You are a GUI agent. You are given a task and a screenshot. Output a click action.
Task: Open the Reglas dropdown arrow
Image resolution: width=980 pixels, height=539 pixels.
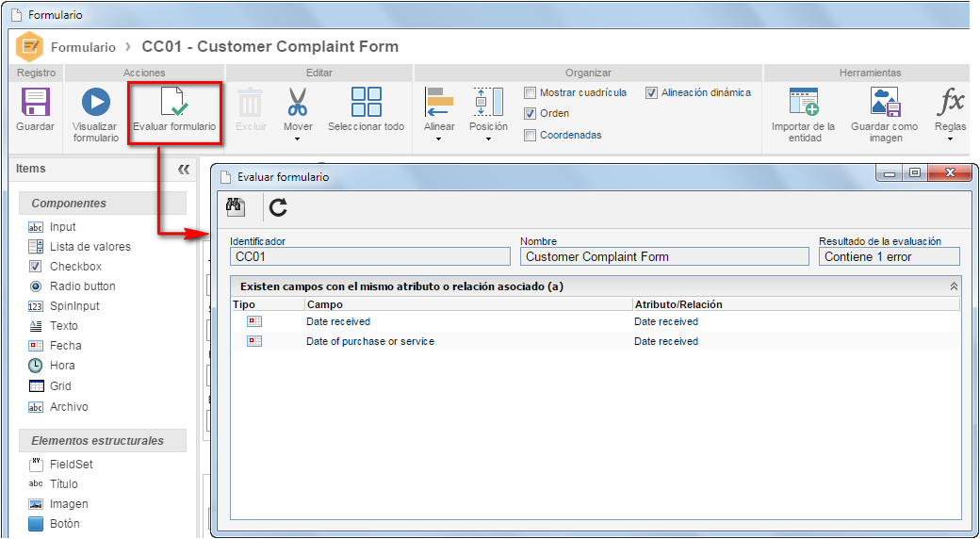950,139
